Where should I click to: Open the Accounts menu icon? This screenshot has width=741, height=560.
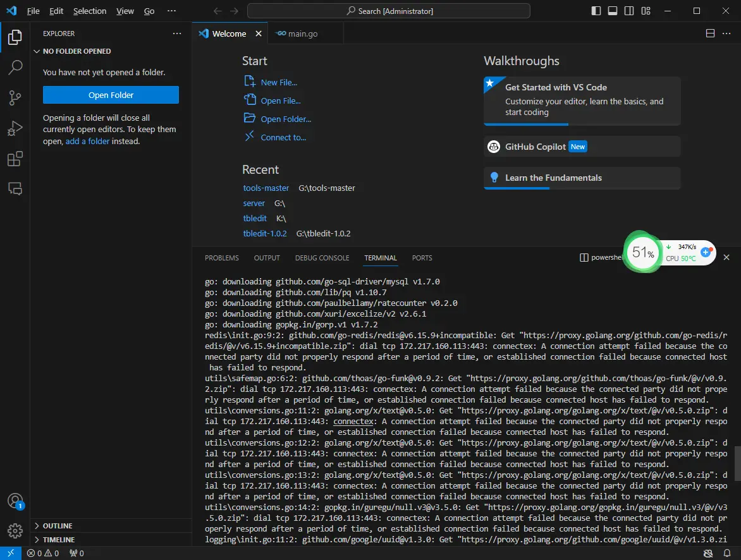point(15,501)
